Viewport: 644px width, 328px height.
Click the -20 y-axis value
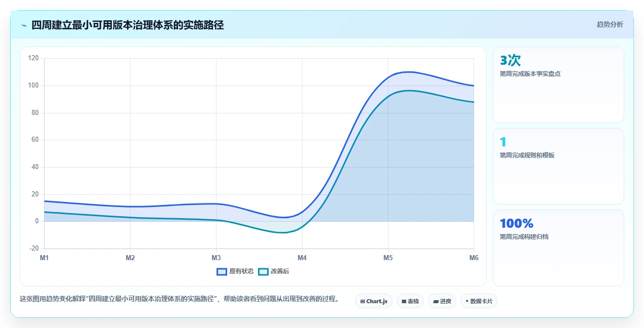point(34,249)
